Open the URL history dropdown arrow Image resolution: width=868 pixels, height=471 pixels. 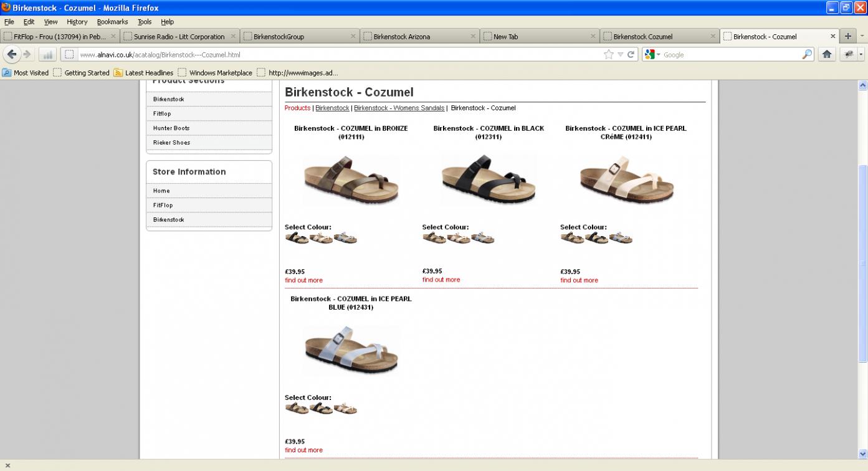(620, 55)
